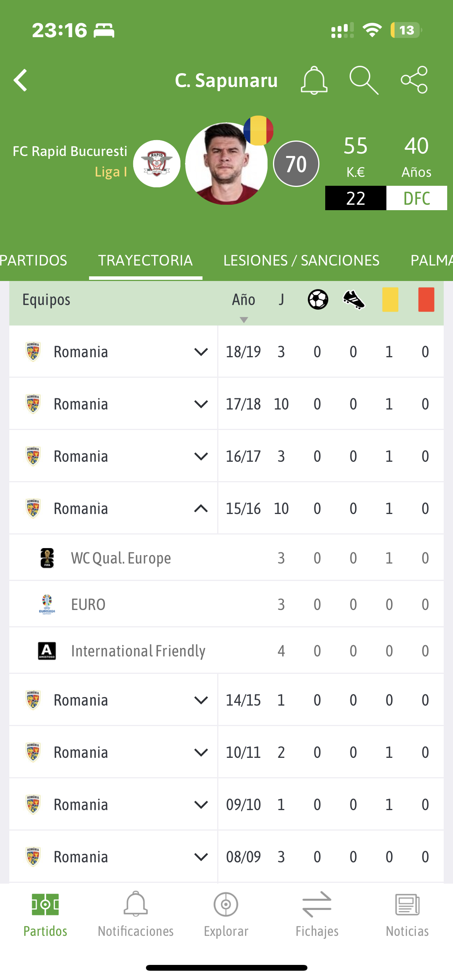Open the Liga I league link
Image resolution: width=453 pixels, height=980 pixels.
(111, 172)
